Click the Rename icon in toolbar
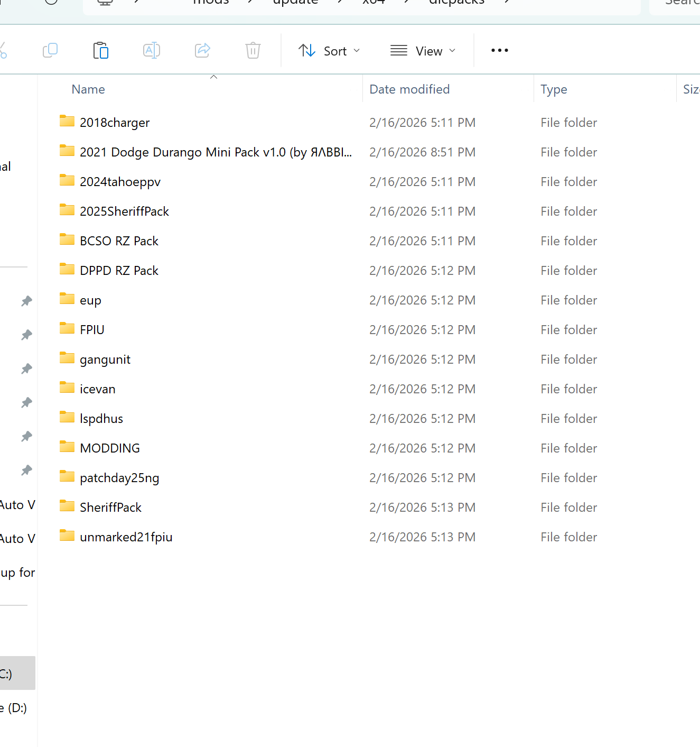This screenshot has width=700, height=747. click(152, 51)
